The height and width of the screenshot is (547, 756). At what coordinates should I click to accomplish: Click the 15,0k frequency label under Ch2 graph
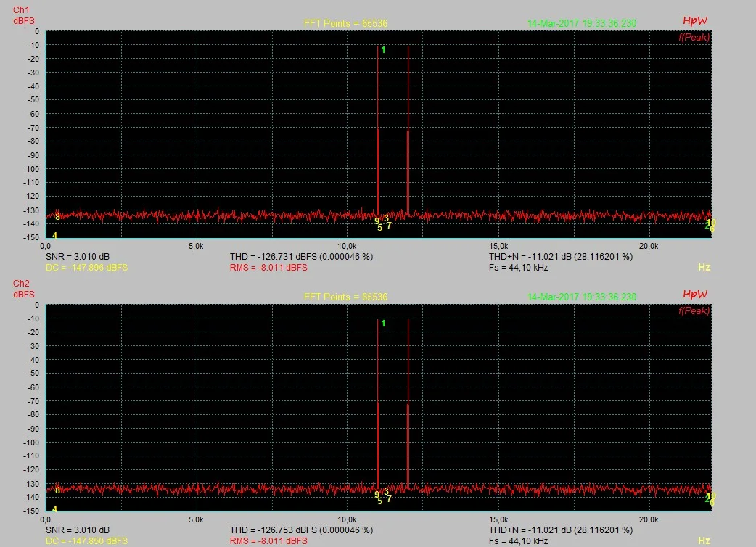tap(498, 520)
